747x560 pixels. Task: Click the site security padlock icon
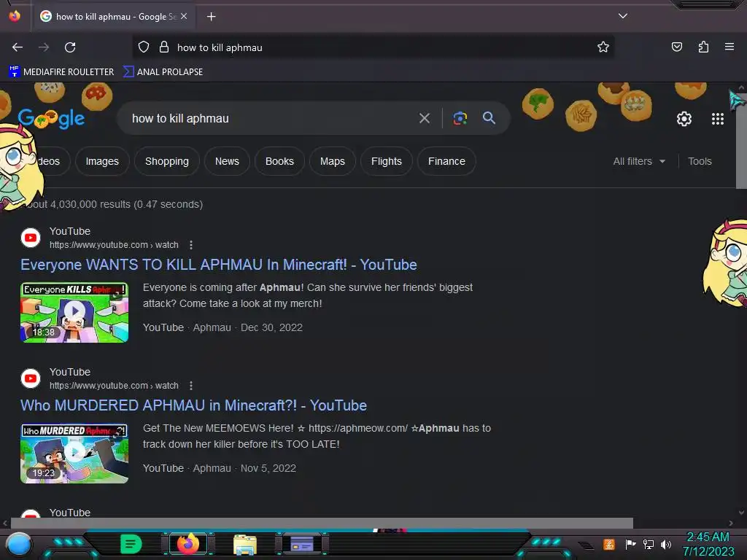click(164, 47)
